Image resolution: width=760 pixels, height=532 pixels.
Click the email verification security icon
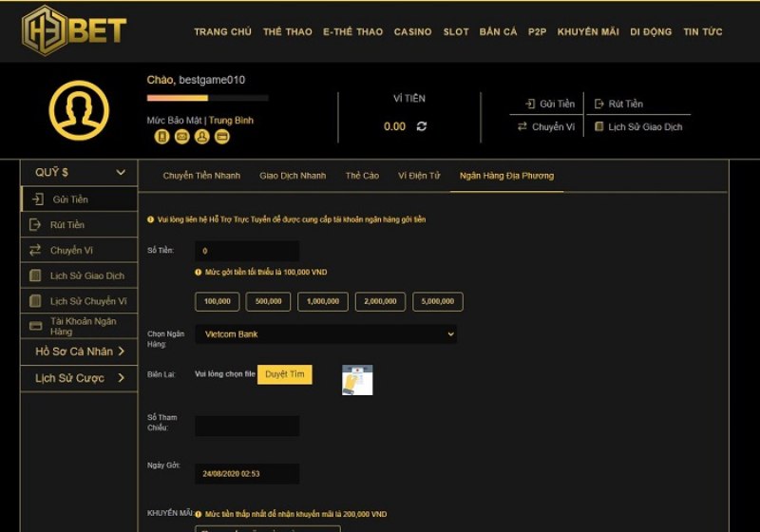coord(181,137)
